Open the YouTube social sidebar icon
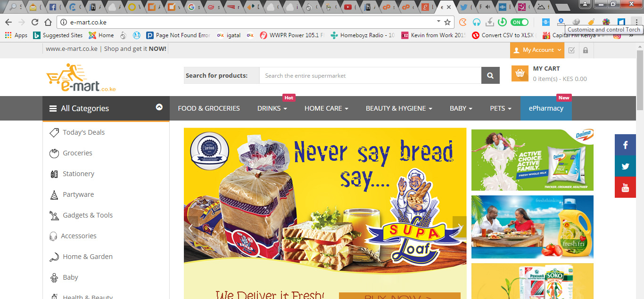Screen dimensions: 644x299 coord(625,187)
